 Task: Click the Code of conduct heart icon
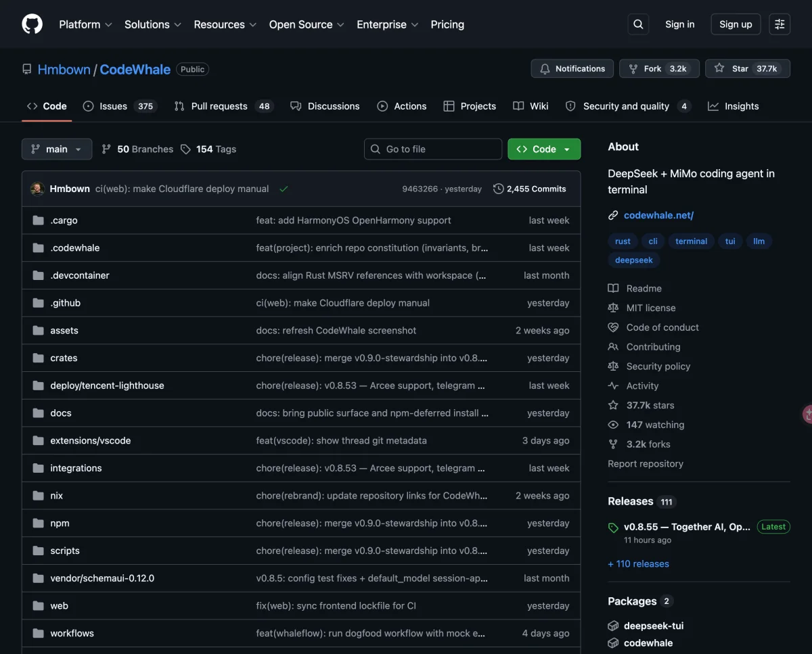pos(613,327)
